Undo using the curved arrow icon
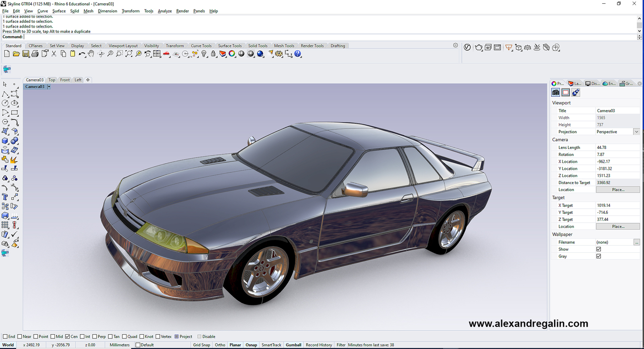Screen dimensions: 644x349 [x=82, y=54]
